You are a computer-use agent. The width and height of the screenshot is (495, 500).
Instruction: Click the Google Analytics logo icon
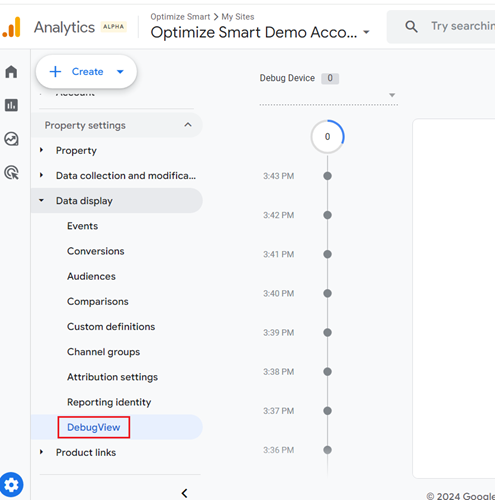click(x=11, y=27)
